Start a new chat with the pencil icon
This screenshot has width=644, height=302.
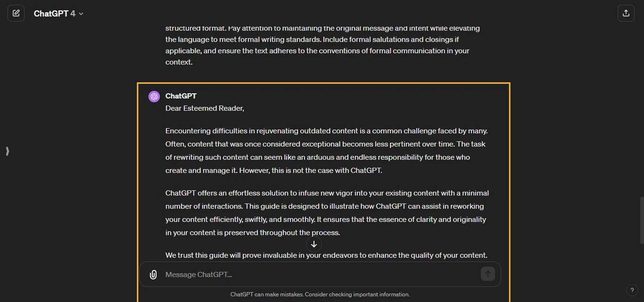click(16, 13)
